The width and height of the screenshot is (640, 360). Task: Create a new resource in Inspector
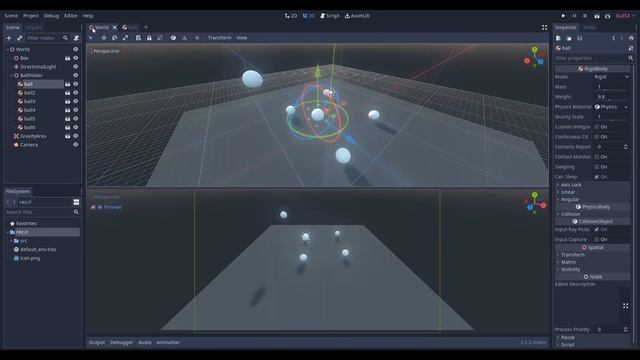558,38
